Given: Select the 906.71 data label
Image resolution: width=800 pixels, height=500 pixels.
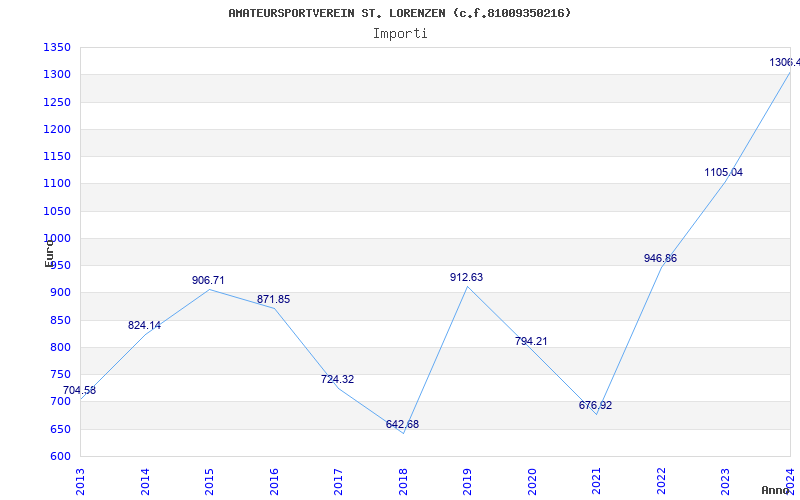Looking at the screenshot, I should click(208, 280).
